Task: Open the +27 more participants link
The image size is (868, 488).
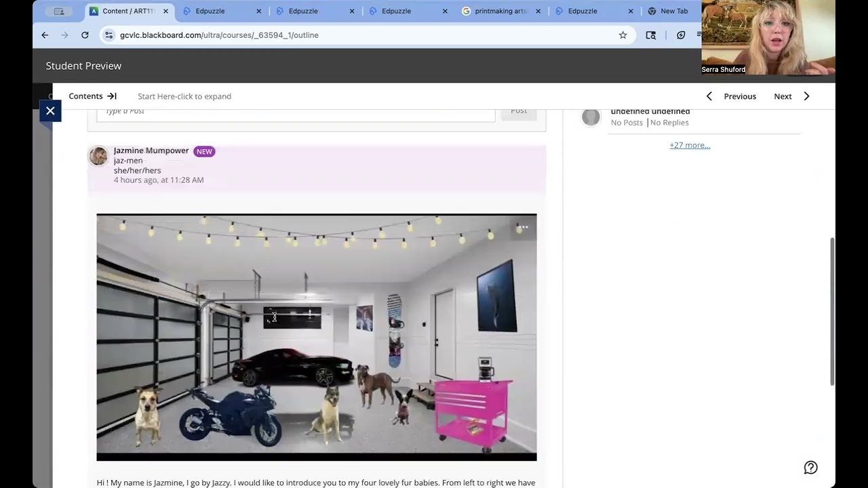Action: (x=690, y=145)
